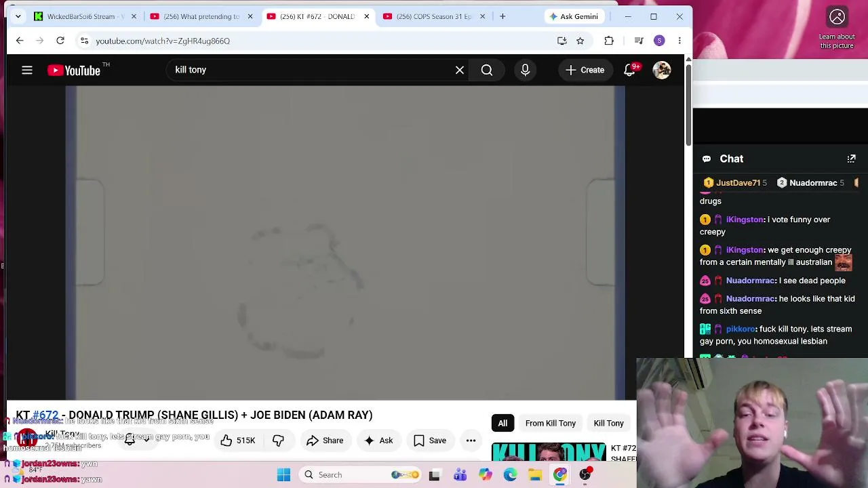Click the YouTube video player area
The image size is (868, 488).
[x=345, y=243]
